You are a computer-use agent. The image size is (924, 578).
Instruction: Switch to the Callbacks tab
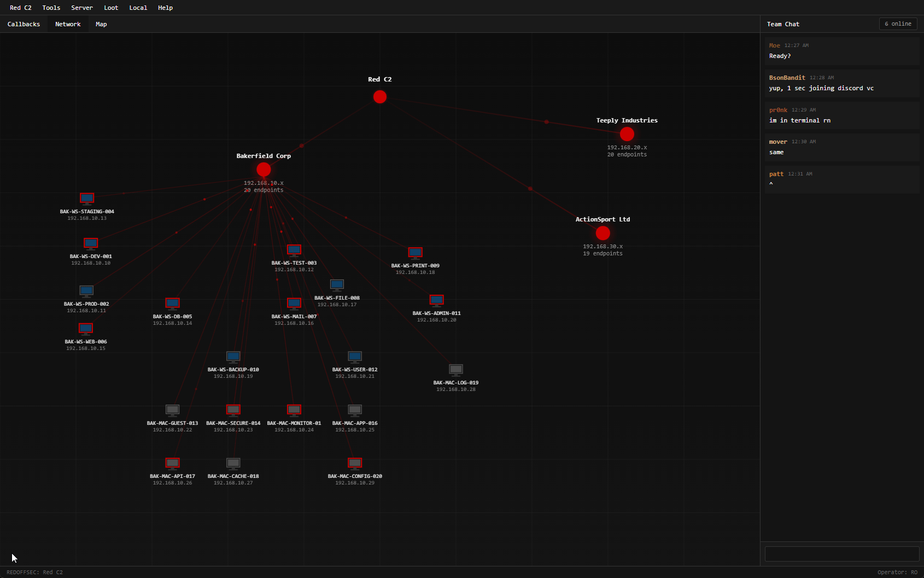tap(24, 24)
